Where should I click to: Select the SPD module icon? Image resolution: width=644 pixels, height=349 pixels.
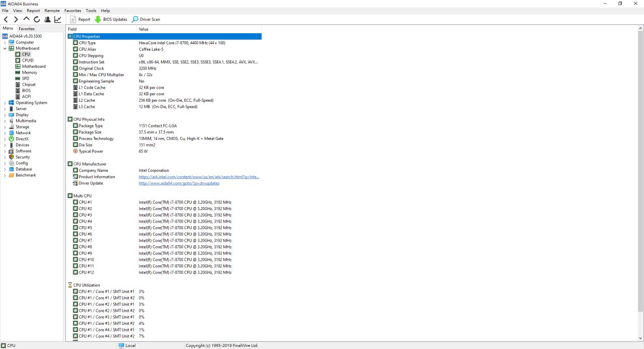(x=18, y=79)
